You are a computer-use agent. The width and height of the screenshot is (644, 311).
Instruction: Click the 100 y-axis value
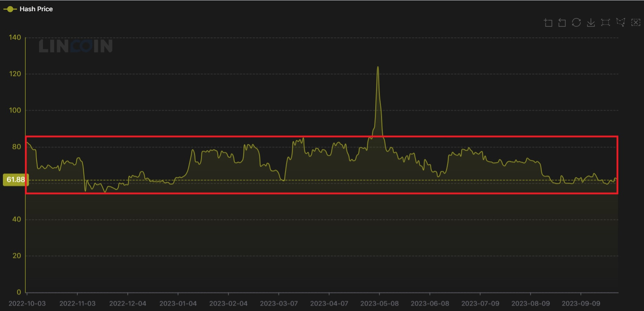pos(15,110)
